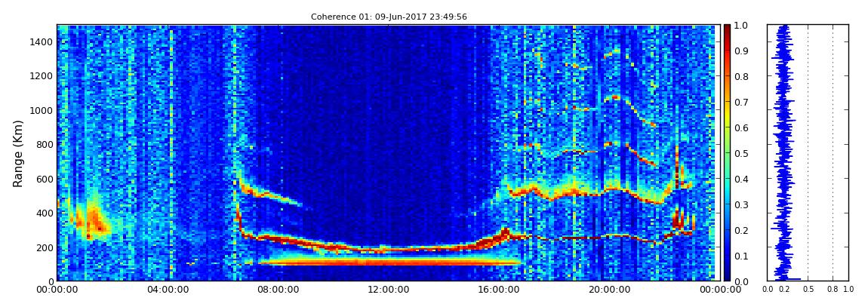This screenshot has height=307, width=868.
Task: Pick the dark red top of the colorbar
Action: click(x=727, y=29)
